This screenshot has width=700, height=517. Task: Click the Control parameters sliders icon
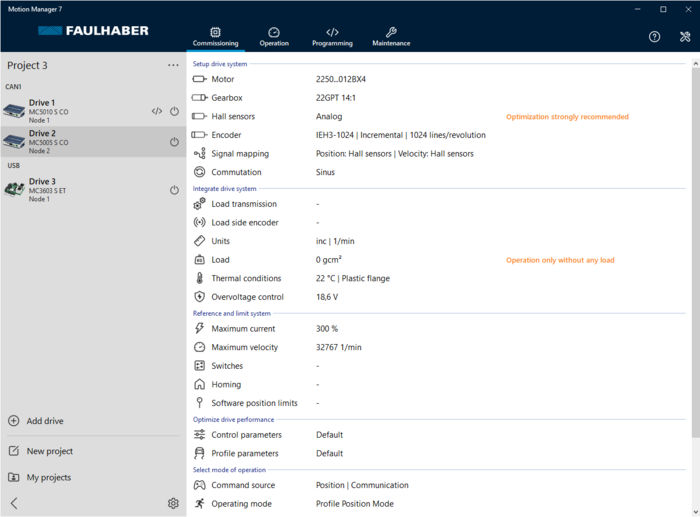[200, 434]
